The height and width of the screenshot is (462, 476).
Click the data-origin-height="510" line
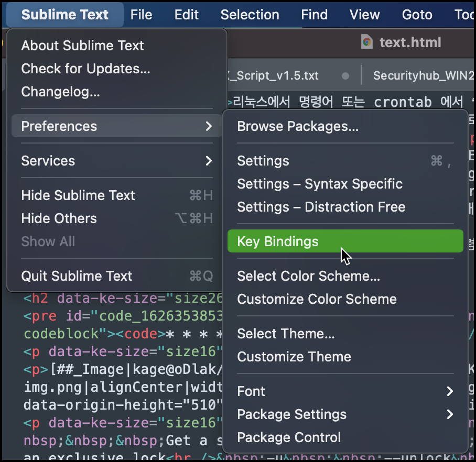coord(123,405)
